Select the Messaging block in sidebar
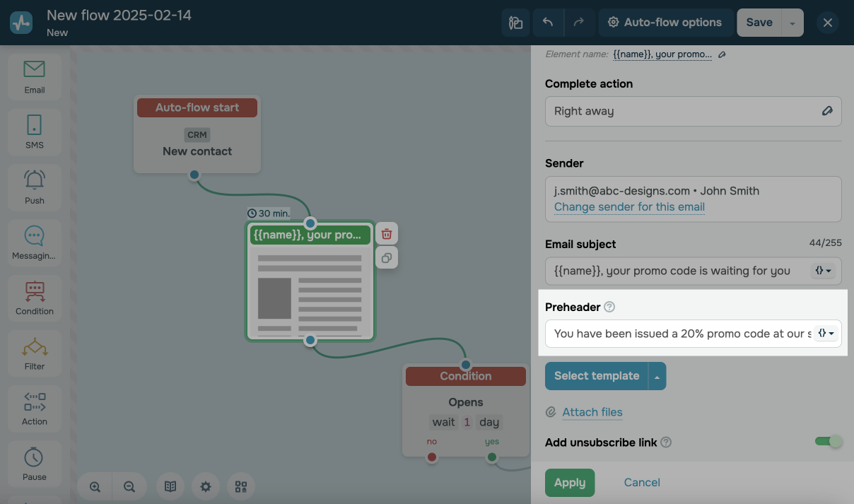Screen dimensions: 854x504 pyautogui.click(x=34, y=242)
